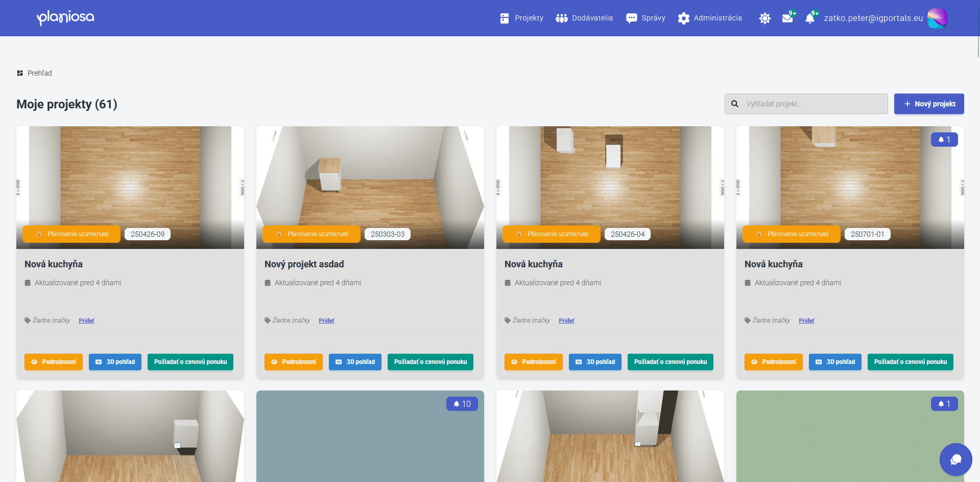The height and width of the screenshot is (482, 980).
Task: Open 3D pohľad for project 250426-09
Action: pos(115,362)
